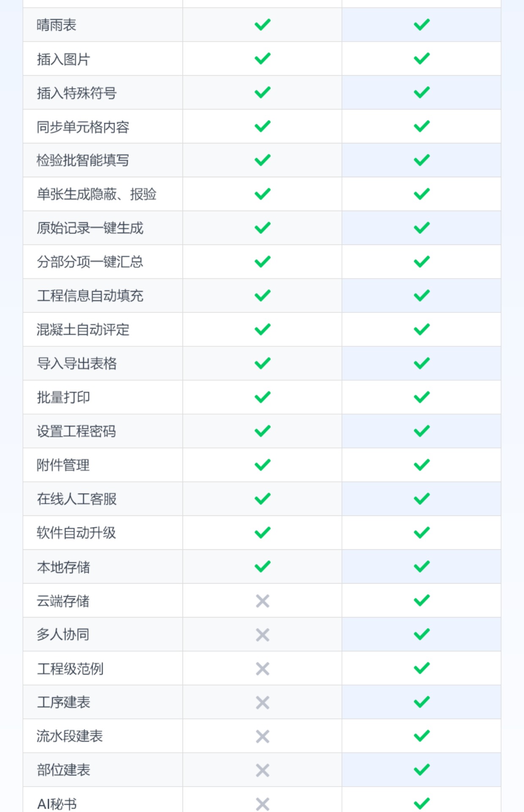The image size is (524, 812).
Task: Click the gray X in 工程级范例 row
Action: (262, 668)
